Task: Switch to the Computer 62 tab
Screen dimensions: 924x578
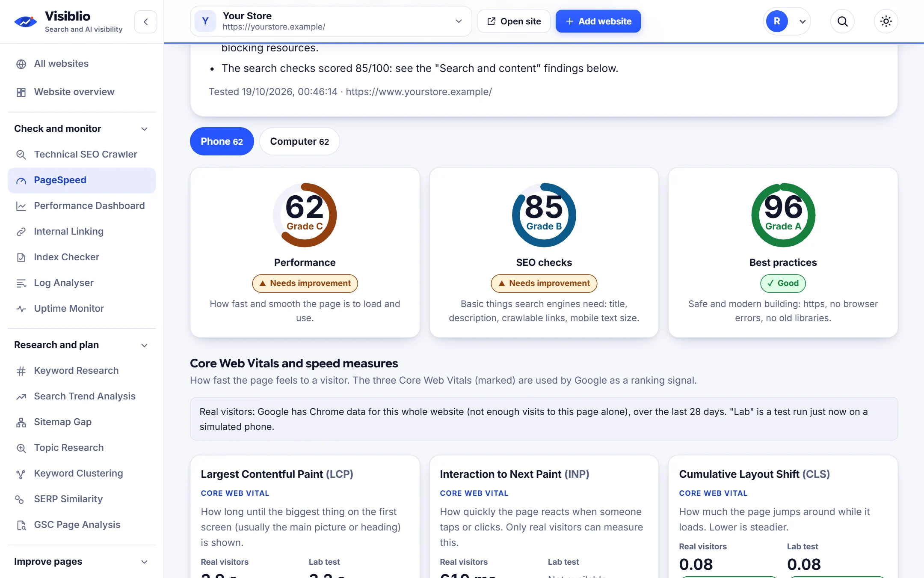Action: 299,141
